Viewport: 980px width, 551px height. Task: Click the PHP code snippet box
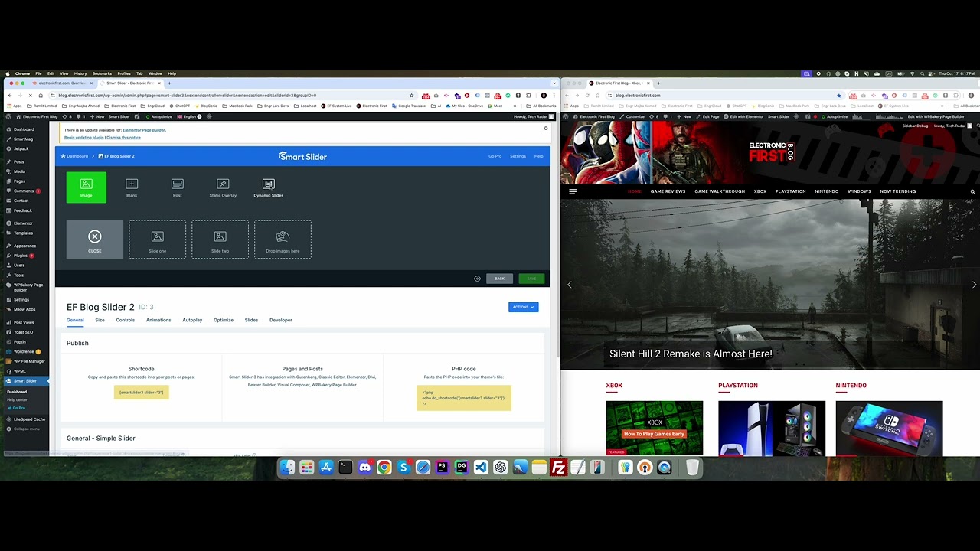(464, 398)
